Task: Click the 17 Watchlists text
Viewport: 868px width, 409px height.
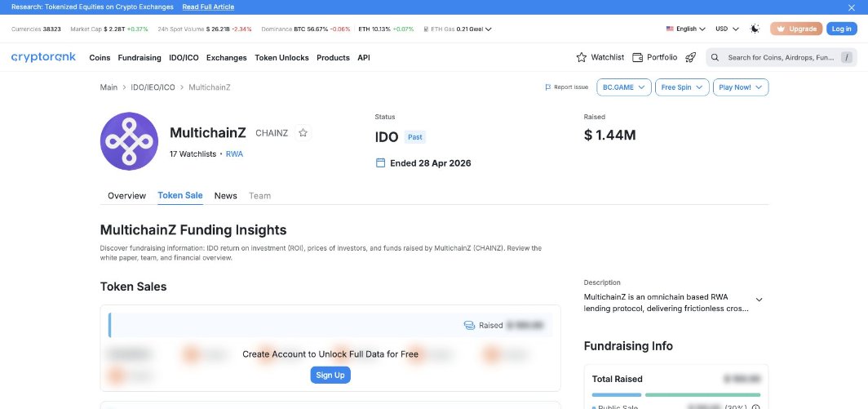Action: [x=193, y=154]
